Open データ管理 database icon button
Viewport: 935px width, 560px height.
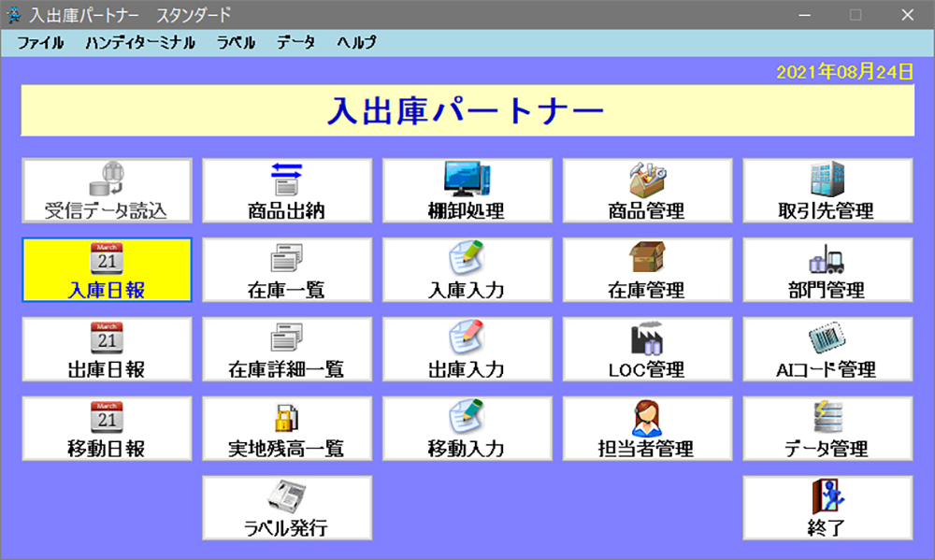(827, 429)
